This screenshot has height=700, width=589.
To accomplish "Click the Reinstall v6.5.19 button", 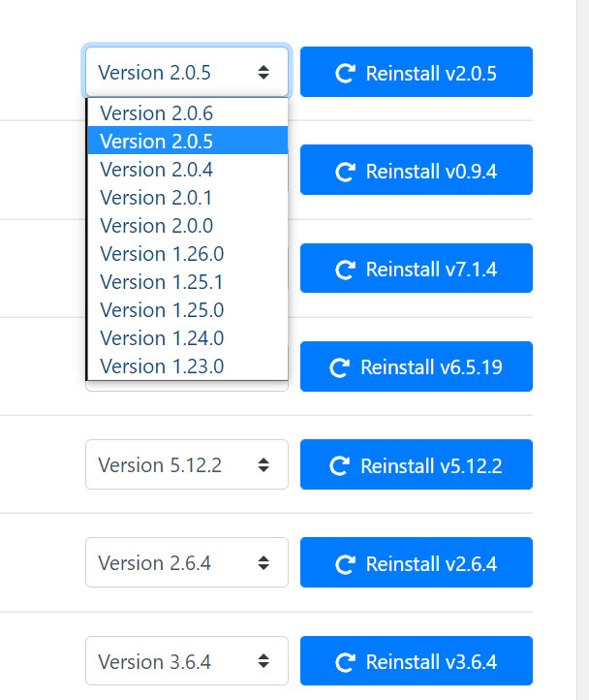I will point(417,366).
